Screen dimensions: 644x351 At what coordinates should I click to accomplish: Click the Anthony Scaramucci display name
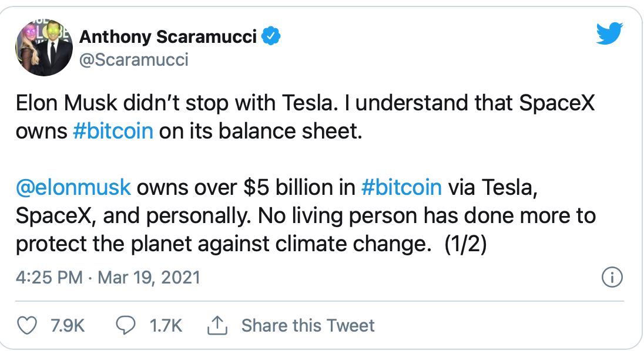(168, 37)
